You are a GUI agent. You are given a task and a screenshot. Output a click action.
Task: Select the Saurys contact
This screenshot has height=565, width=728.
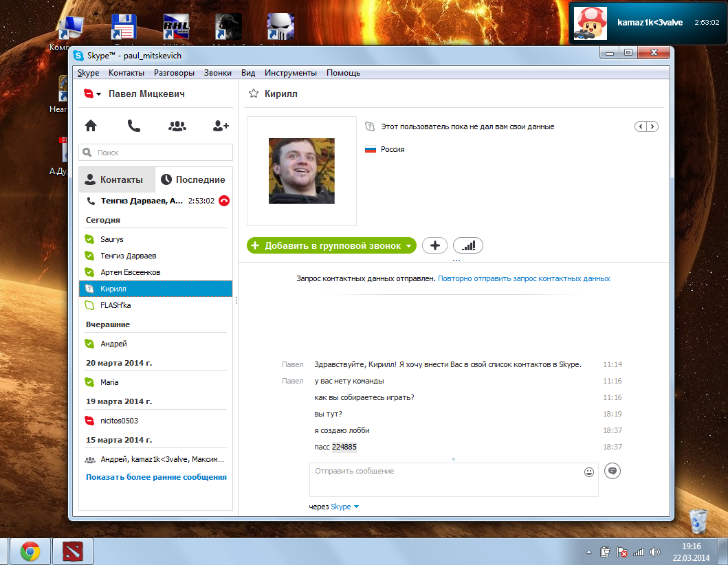(155, 239)
